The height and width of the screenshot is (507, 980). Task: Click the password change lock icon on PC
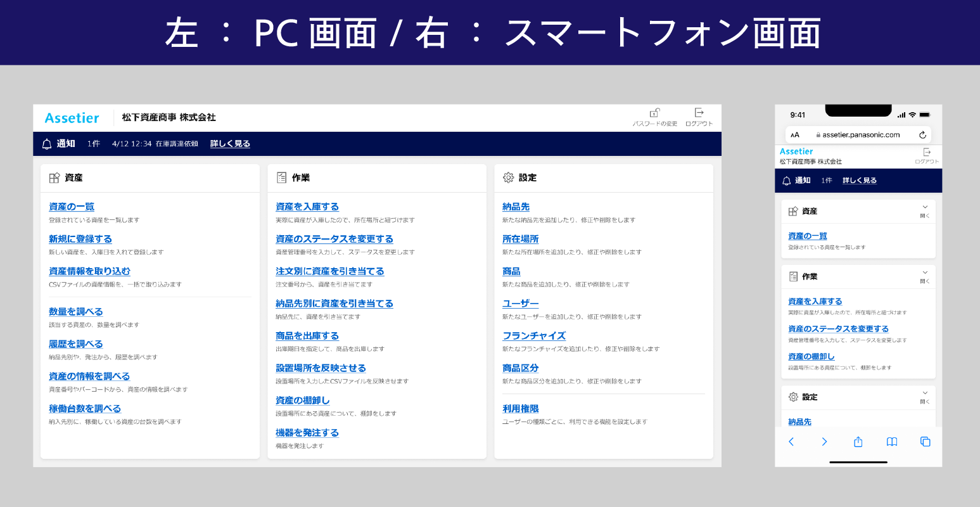point(654,113)
